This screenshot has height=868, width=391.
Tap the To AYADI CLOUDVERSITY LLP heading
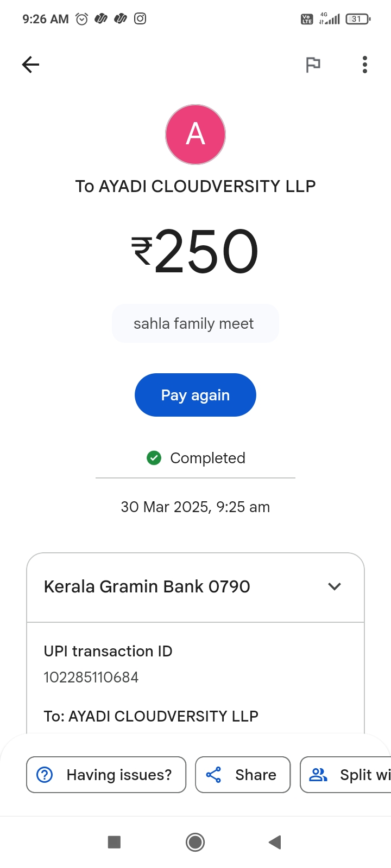coord(195,186)
